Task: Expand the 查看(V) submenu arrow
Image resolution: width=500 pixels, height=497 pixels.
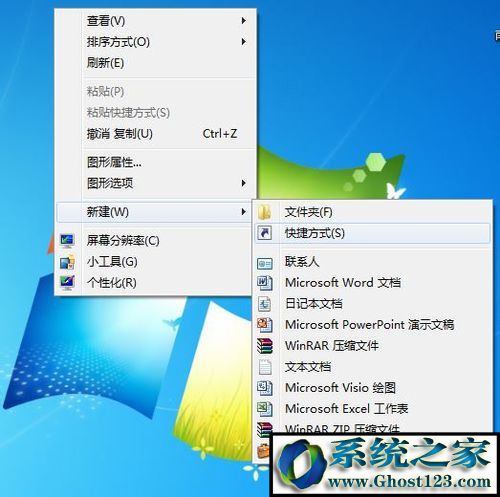Action: point(244,21)
